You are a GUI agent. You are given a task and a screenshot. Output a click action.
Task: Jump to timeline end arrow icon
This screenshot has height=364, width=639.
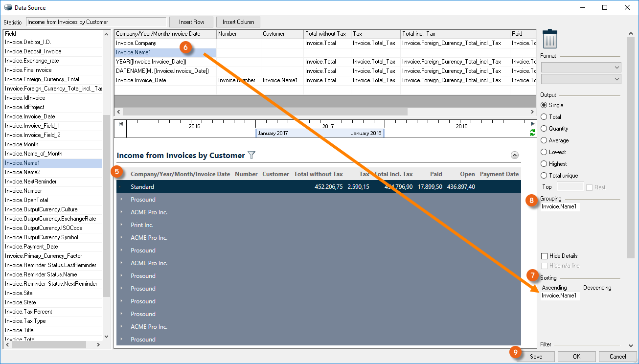pos(533,124)
